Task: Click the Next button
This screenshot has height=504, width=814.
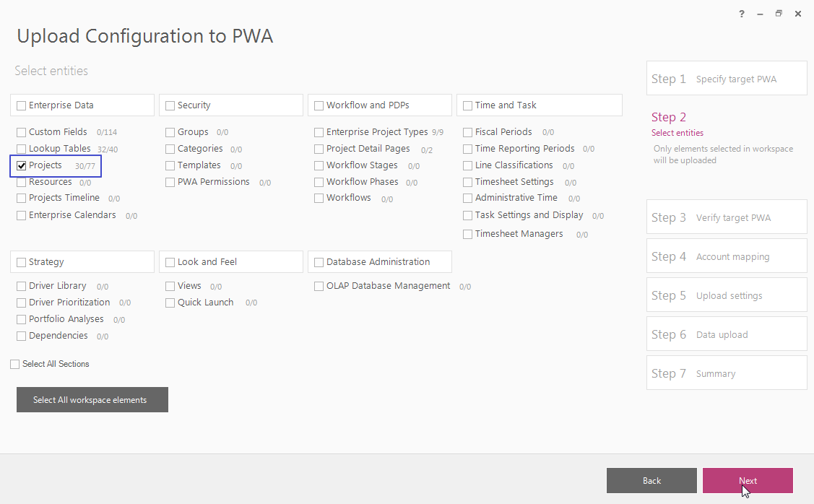Action: (748, 481)
